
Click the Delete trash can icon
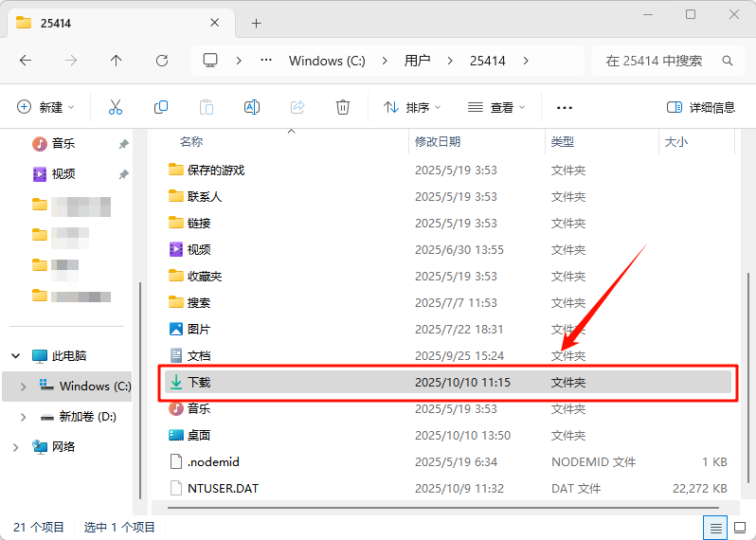pyautogui.click(x=343, y=107)
